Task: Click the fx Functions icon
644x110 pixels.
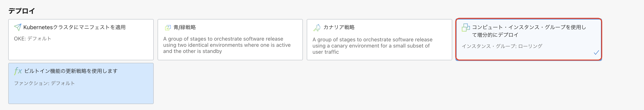Action: click(18, 71)
